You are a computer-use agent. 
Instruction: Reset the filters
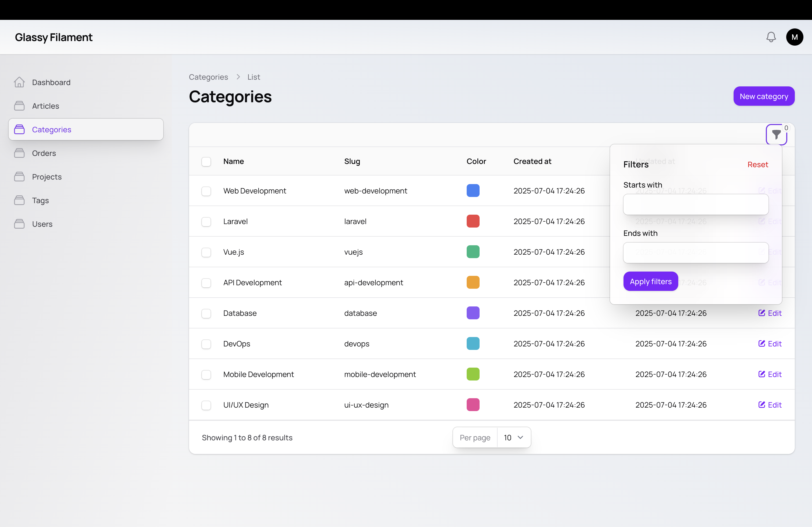[x=757, y=164]
